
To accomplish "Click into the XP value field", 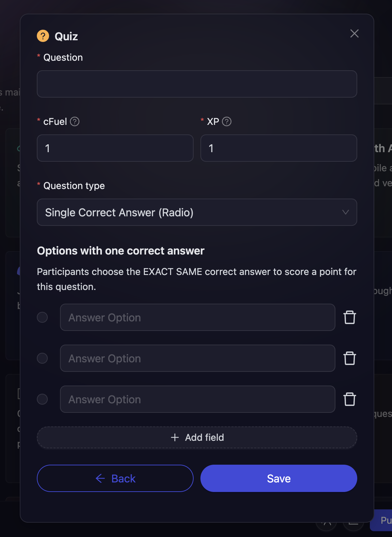I will 279,148.
